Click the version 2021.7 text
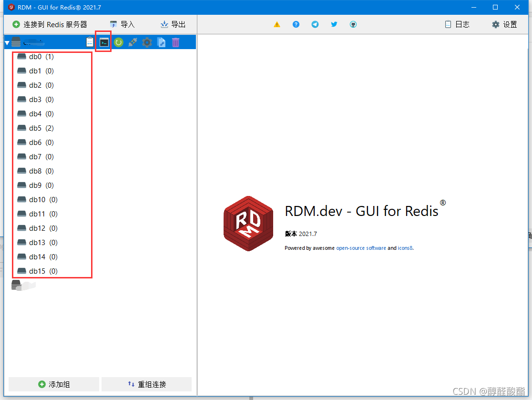The width and height of the screenshot is (532, 400). [x=301, y=234]
